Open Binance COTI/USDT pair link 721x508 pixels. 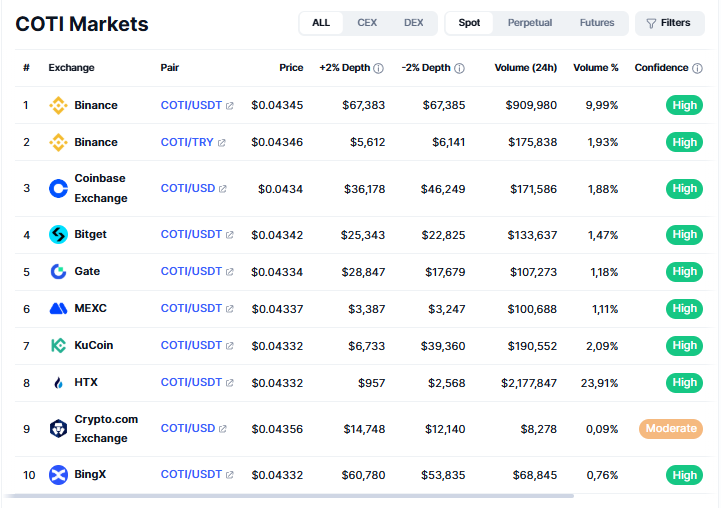(x=191, y=105)
